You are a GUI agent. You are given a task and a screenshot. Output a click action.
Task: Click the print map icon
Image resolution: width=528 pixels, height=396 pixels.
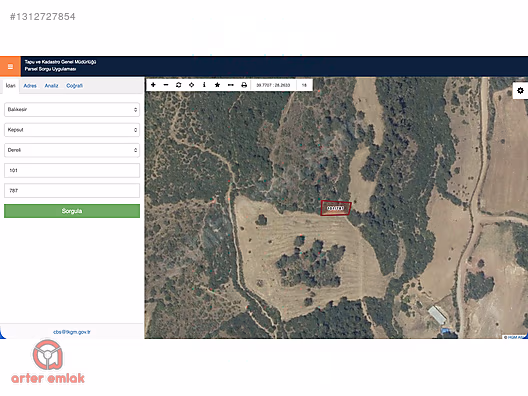point(244,85)
